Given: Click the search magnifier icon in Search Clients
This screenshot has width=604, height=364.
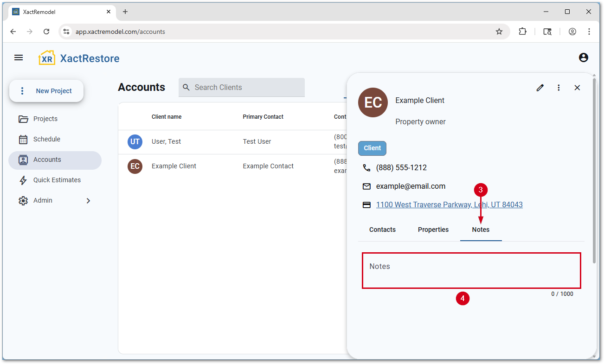Looking at the screenshot, I should pyautogui.click(x=186, y=87).
